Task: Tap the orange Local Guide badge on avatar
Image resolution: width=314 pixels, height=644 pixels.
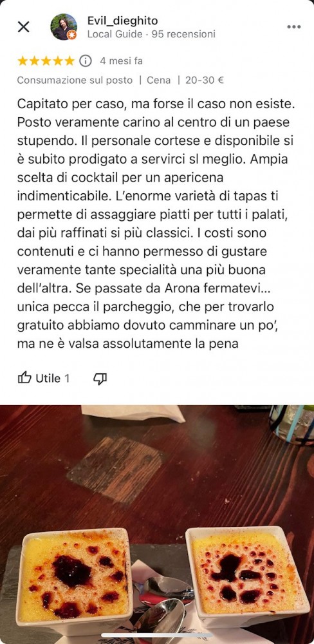Action: click(x=72, y=35)
